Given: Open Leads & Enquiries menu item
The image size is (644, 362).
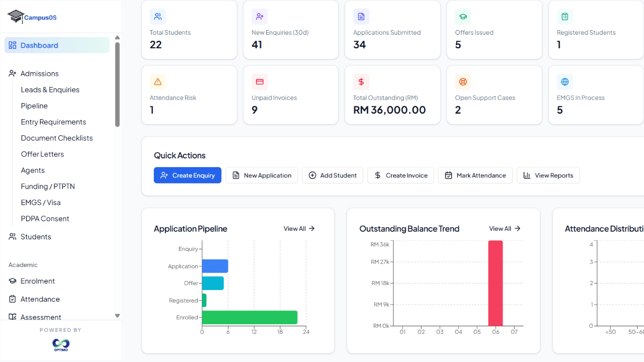Looking at the screenshot, I should [x=50, y=89].
